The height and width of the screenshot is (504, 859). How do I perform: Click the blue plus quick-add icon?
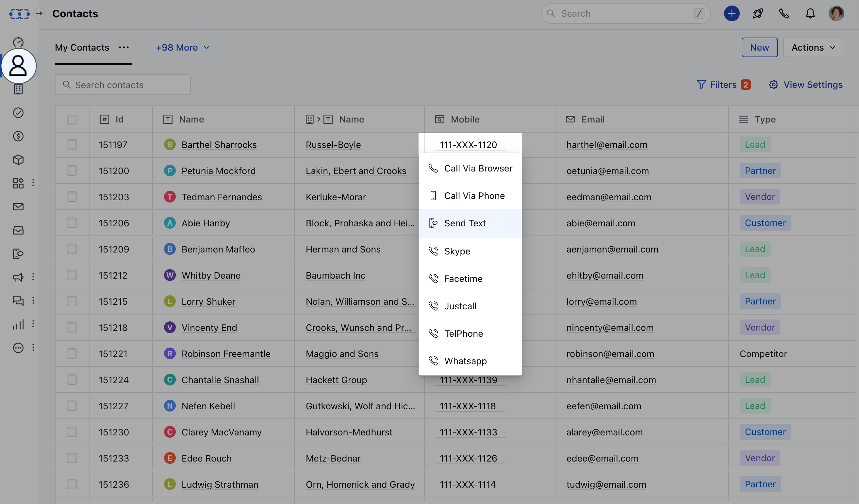(732, 14)
